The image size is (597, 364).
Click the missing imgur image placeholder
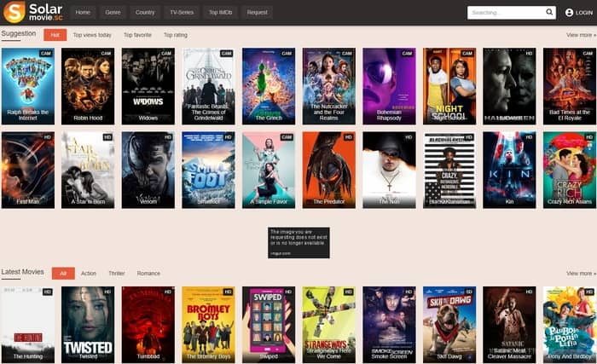[298, 243]
